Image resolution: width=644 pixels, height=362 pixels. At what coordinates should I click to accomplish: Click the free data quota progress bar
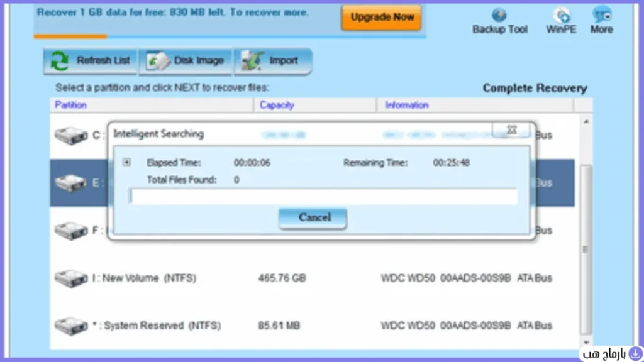pyautogui.click(x=230, y=36)
